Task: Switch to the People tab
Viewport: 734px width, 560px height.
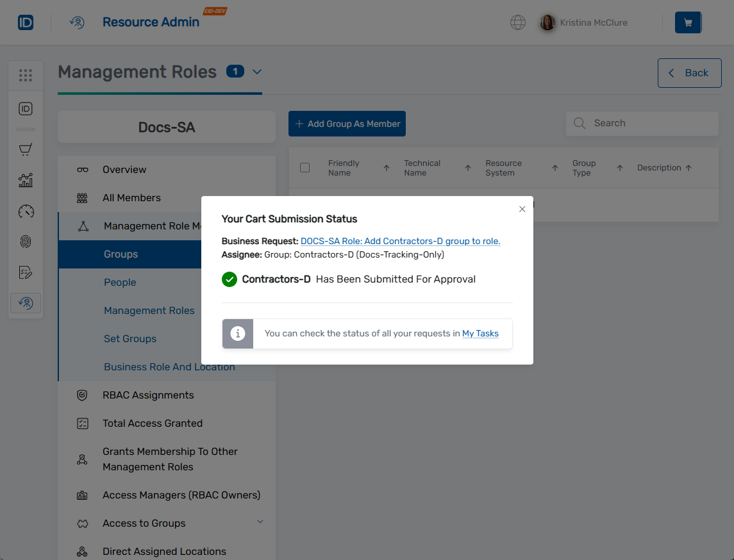Action: click(x=119, y=282)
